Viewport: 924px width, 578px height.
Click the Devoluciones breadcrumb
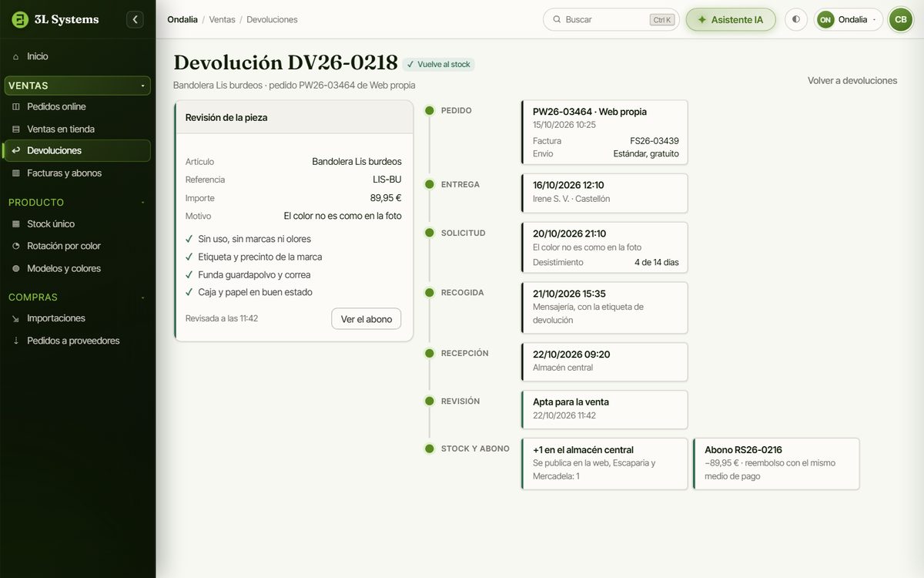click(272, 19)
